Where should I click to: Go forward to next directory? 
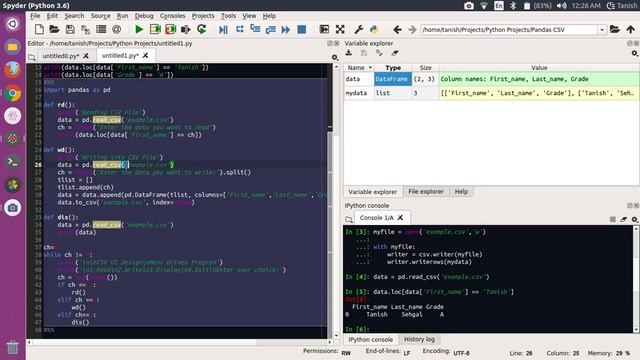pyautogui.click(x=412, y=29)
